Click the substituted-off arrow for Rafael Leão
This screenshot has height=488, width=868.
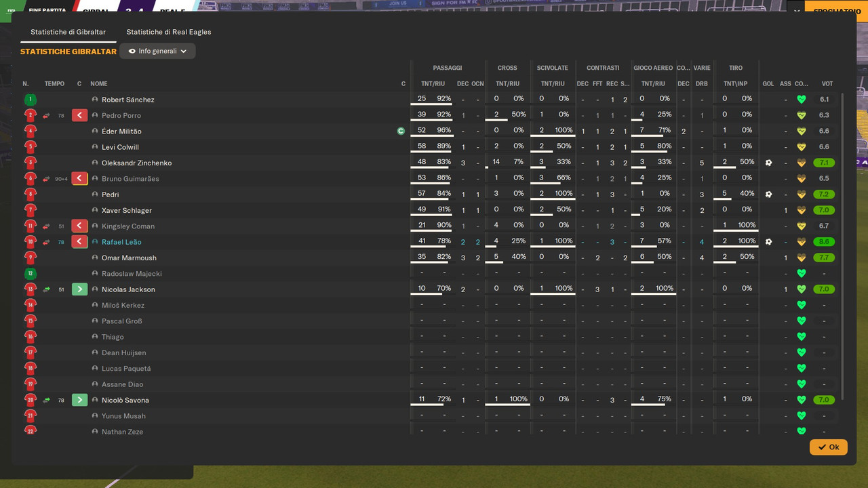(79, 242)
